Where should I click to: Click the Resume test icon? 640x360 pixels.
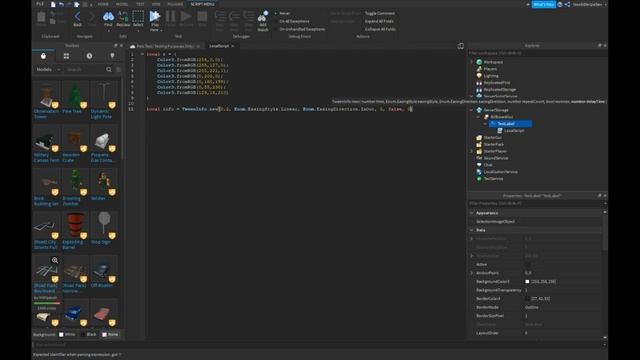click(186, 16)
